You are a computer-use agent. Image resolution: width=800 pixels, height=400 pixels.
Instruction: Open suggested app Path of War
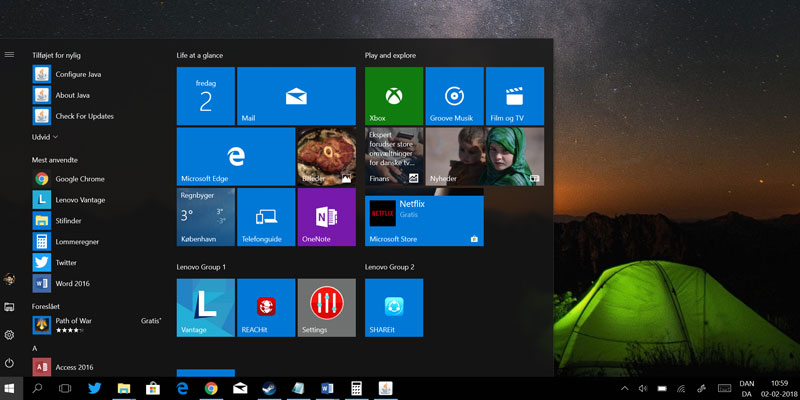[97, 325]
